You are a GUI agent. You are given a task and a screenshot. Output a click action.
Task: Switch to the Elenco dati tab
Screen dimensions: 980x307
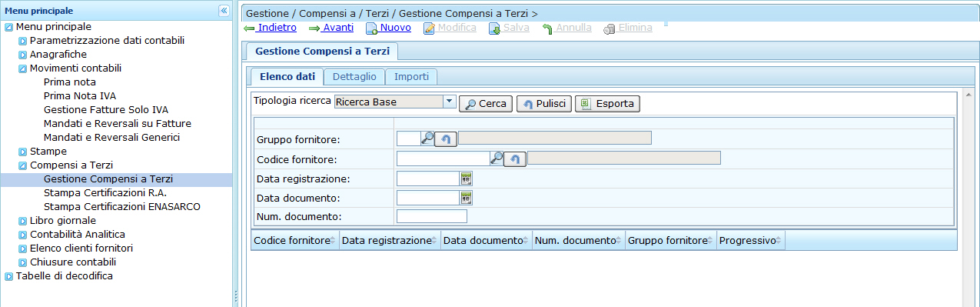pos(287,77)
